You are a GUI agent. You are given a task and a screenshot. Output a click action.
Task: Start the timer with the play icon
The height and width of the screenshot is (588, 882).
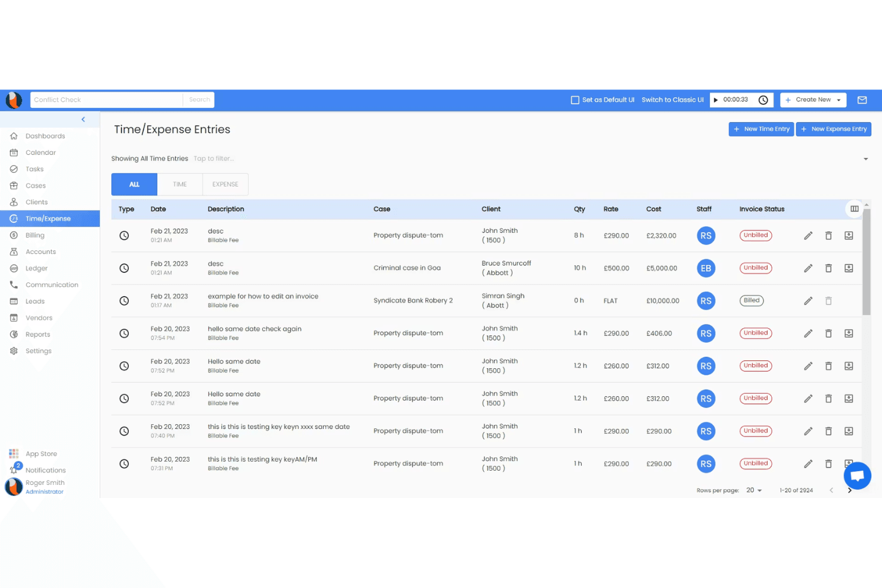pos(716,100)
